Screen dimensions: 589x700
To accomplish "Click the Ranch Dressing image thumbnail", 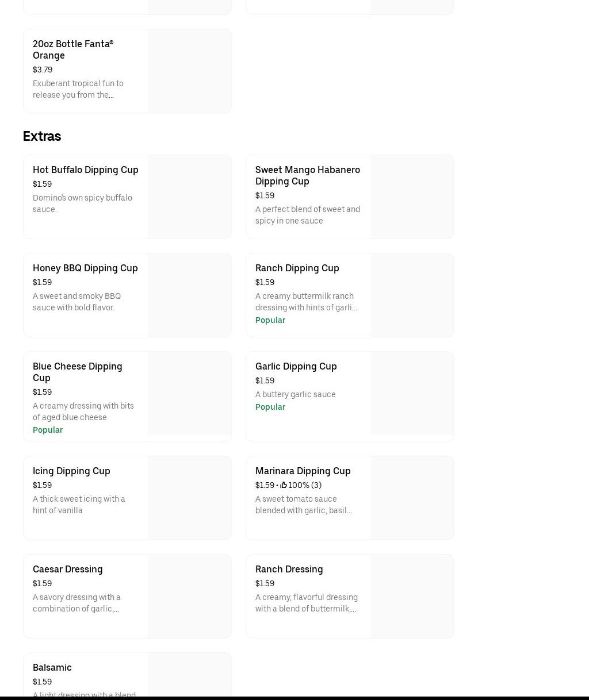I will coord(412,596).
